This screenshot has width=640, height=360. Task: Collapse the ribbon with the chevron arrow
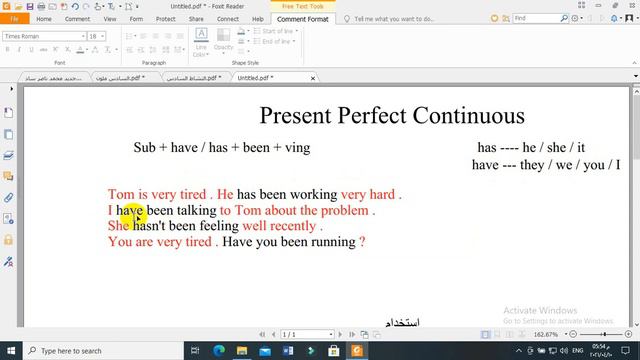pyautogui.click(x=634, y=63)
